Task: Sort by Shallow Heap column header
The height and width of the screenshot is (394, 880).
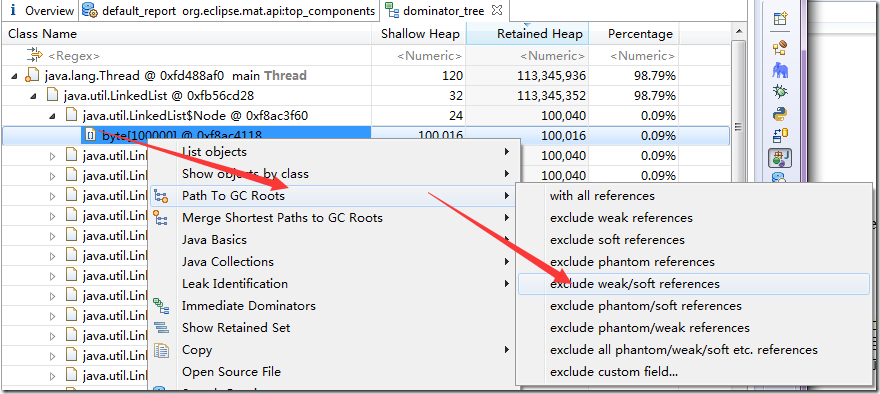Action: tap(419, 34)
